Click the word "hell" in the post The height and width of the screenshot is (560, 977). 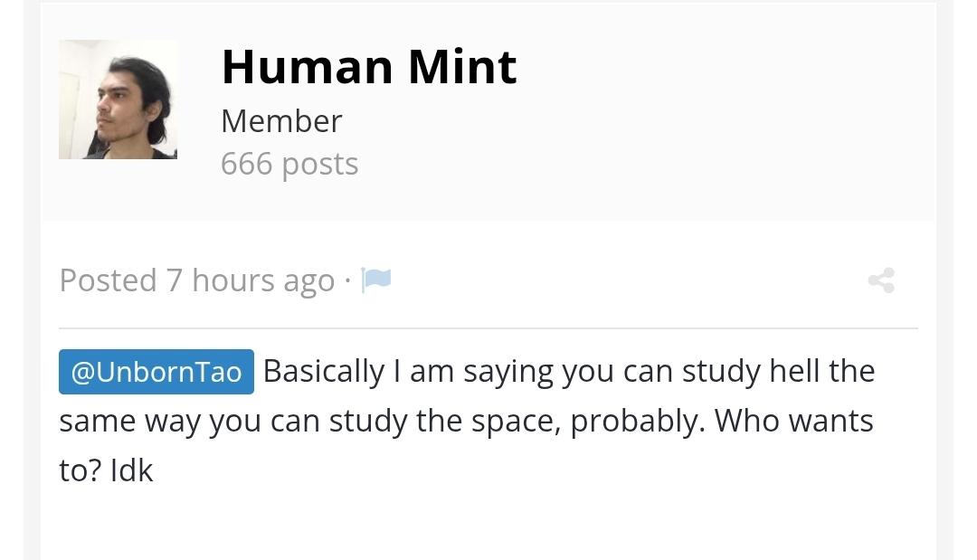pyautogui.click(x=792, y=372)
